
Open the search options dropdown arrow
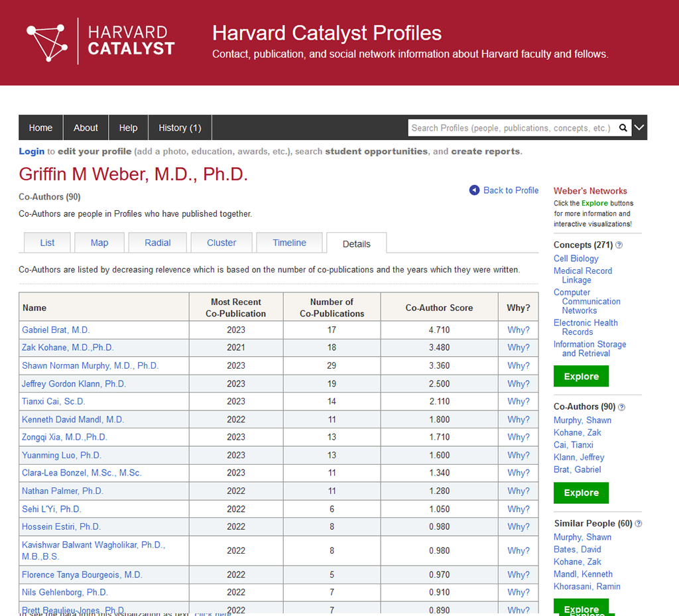point(639,128)
